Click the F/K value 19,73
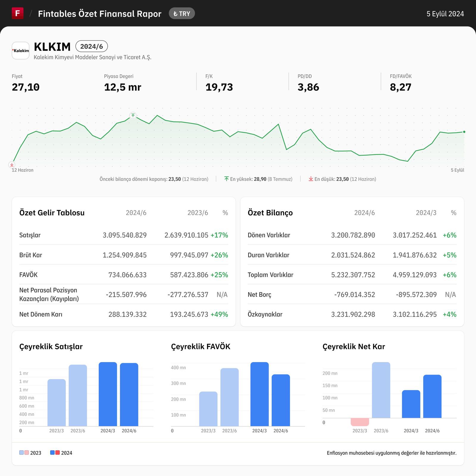 point(219,87)
